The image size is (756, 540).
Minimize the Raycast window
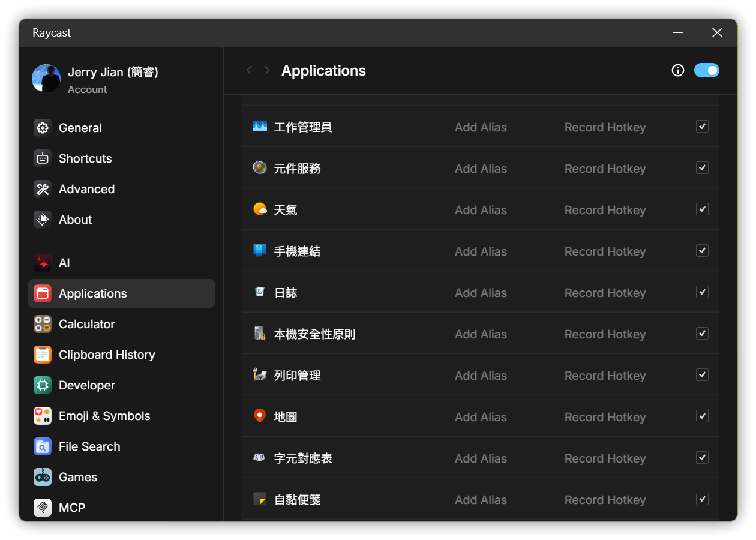click(x=678, y=32)
